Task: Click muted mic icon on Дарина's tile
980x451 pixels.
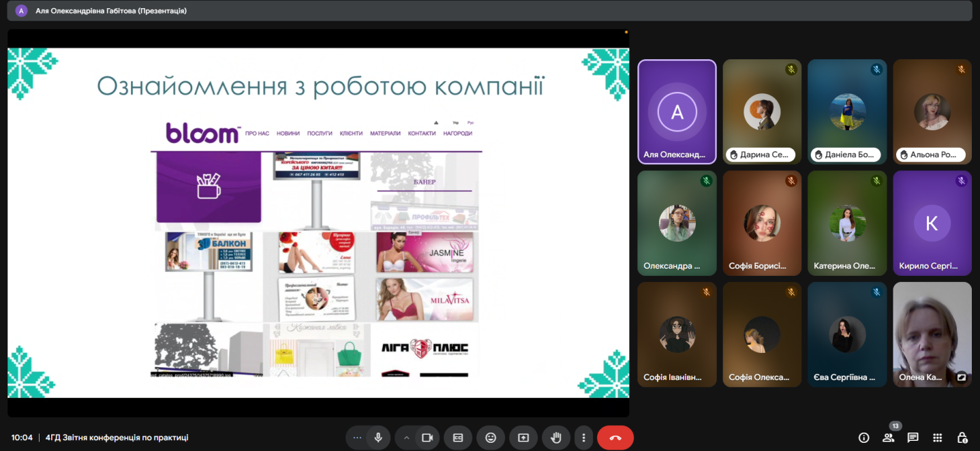Action: (x=791, y=69)
